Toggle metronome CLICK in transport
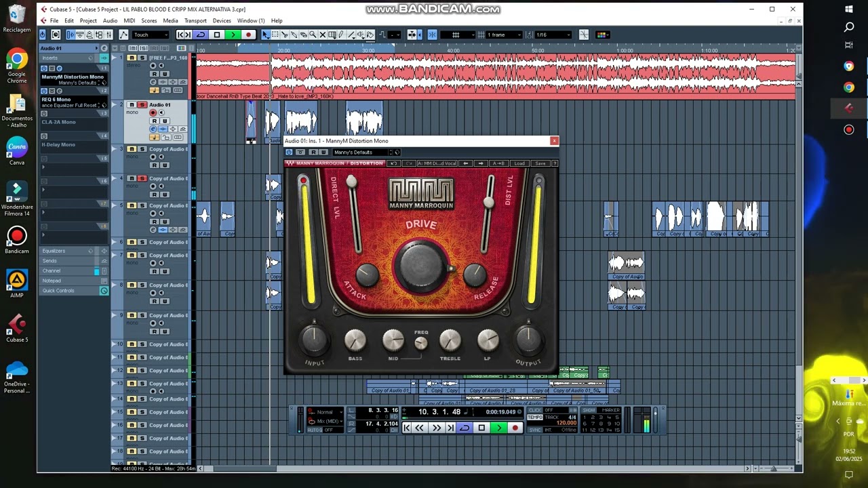This screenshot has width=868, height=488. pos(535,409)
